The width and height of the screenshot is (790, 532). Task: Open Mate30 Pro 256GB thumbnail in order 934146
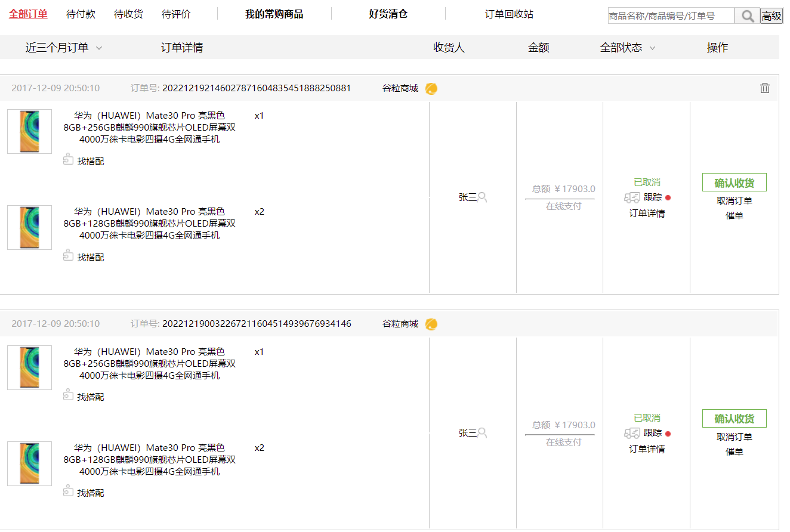(x=29, y=367)
